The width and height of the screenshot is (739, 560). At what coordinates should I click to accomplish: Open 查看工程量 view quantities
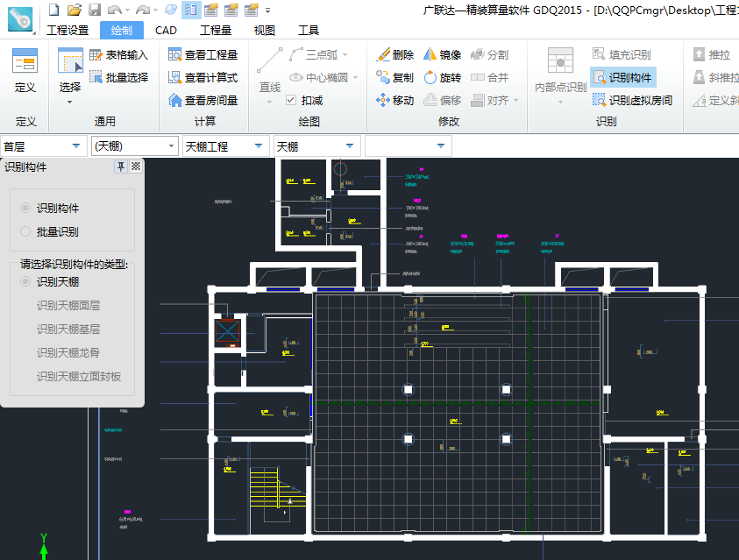coord(203,54)
